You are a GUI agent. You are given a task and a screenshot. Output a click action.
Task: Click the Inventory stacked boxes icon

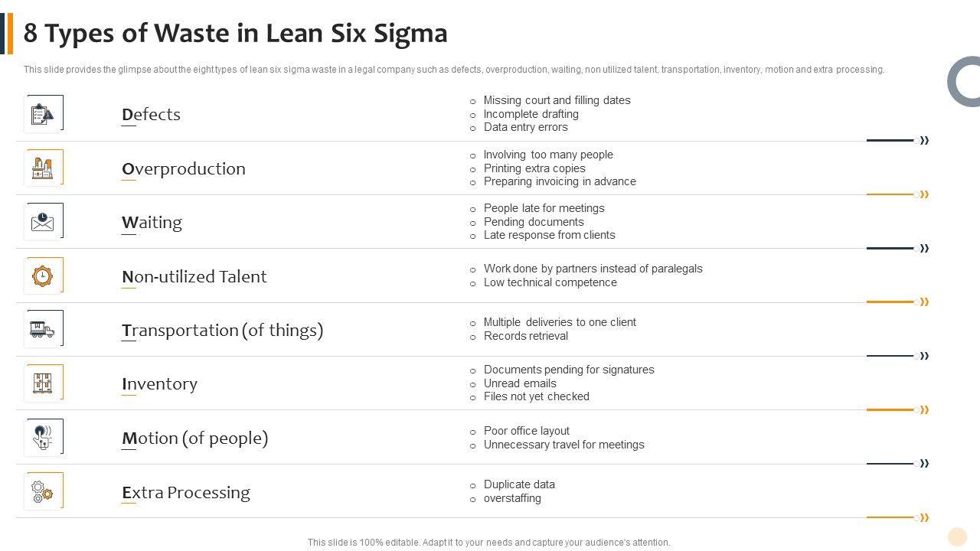43,383
